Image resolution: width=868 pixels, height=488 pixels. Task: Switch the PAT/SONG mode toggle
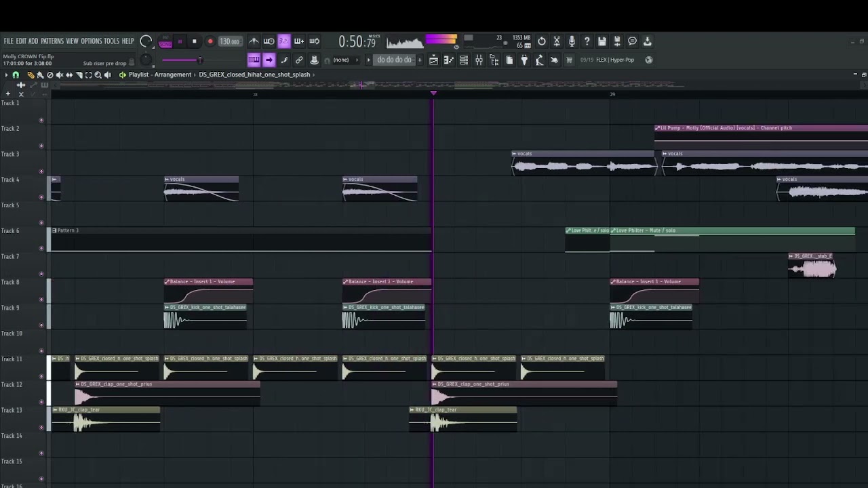pyautogui.click(x=165, y=41)
